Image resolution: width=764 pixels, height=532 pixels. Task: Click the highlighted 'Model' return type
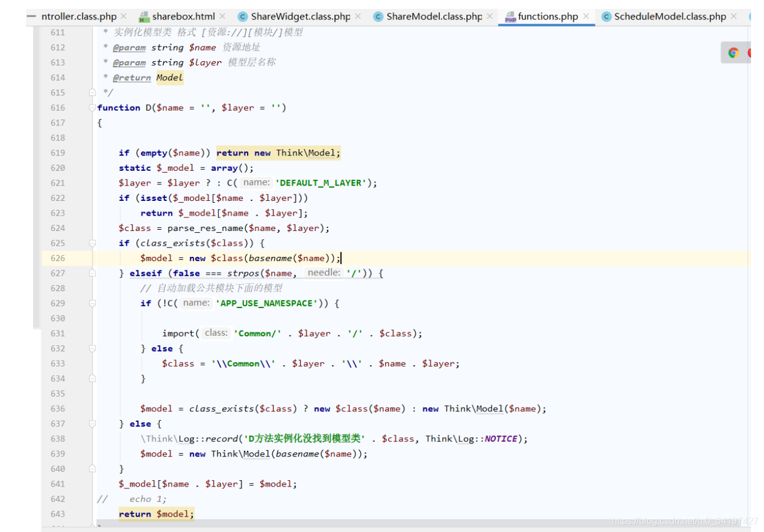[x=170, y=77]
